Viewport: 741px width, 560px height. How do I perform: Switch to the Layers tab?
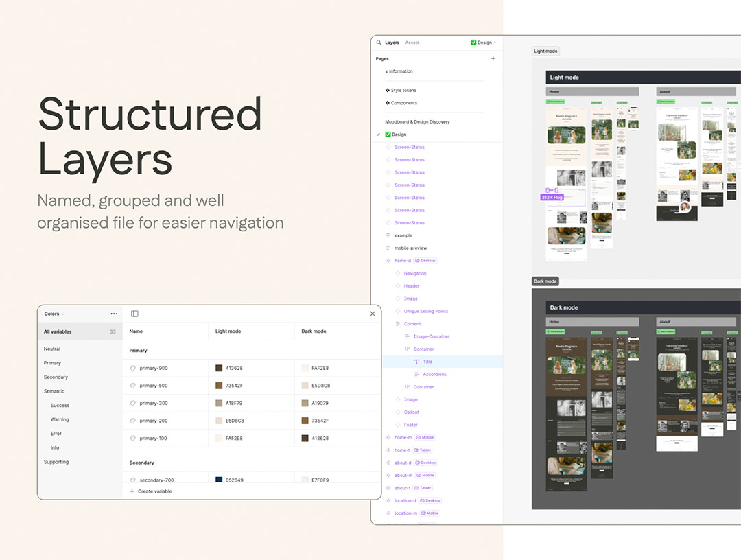coord(392,43)
